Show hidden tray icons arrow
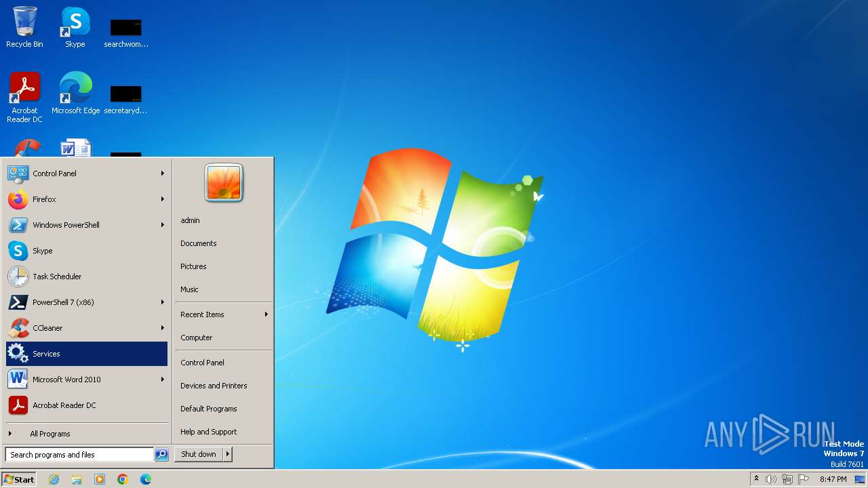The width and height of the screenshot is (868, 488). click(756, 479)
